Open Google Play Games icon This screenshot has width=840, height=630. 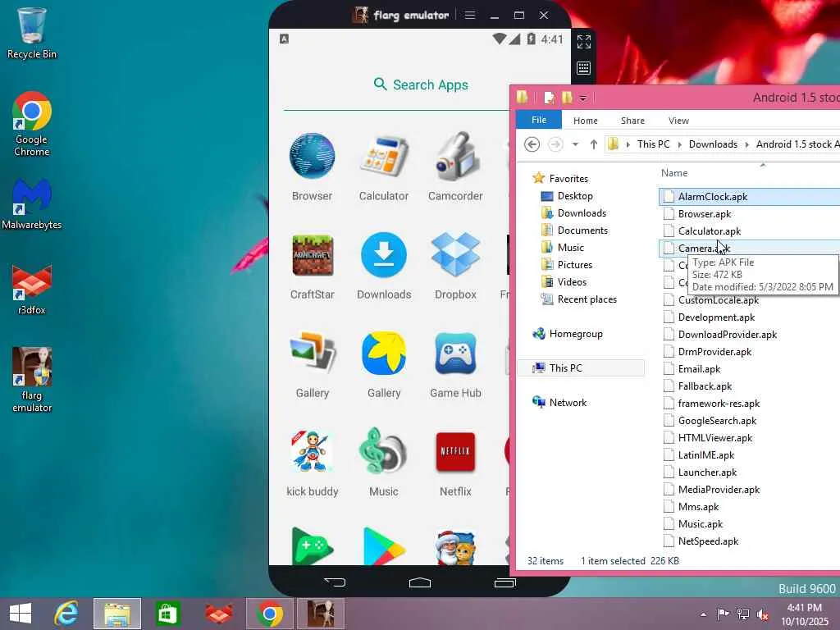pos(313,546)
